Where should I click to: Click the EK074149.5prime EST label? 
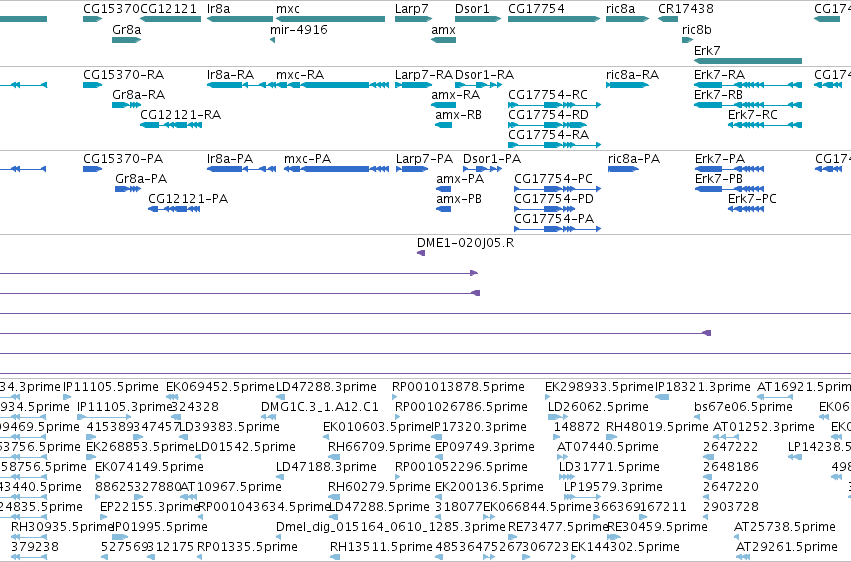tap(149, 467)
